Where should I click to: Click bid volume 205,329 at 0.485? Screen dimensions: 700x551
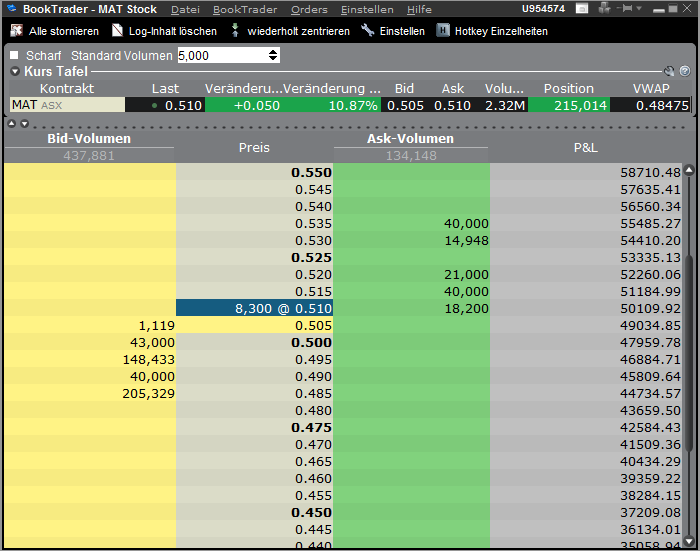click(x=90, y=393)
